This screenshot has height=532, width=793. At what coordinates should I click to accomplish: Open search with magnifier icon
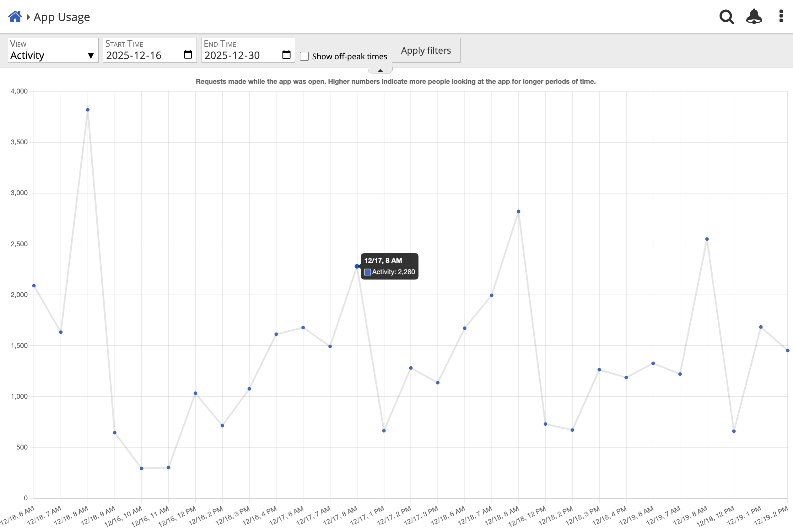pos(726,16)
